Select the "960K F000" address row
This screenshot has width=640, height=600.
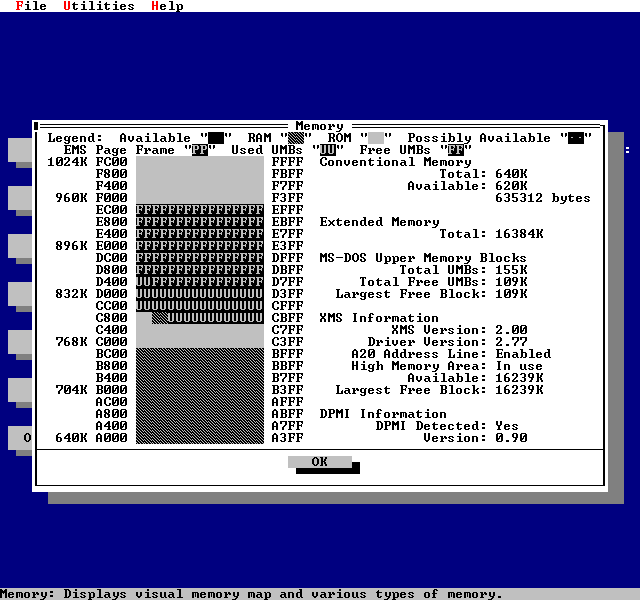(x=91, y=198)
